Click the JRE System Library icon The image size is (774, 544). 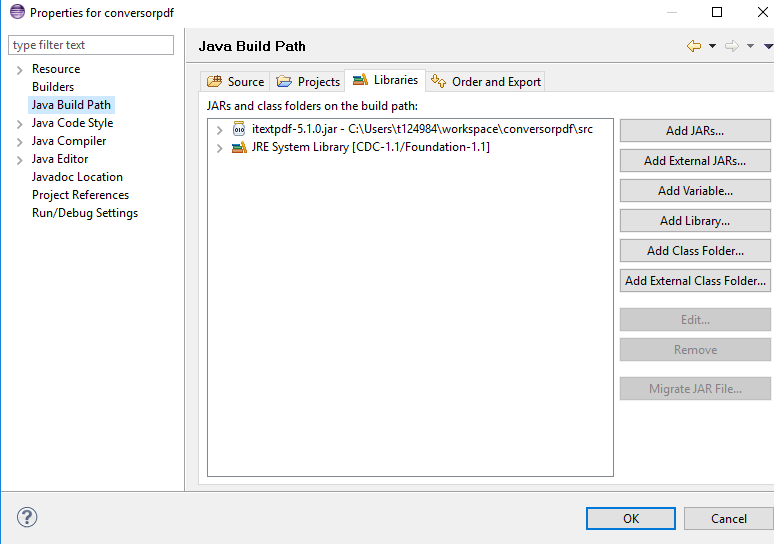point(239,147)
